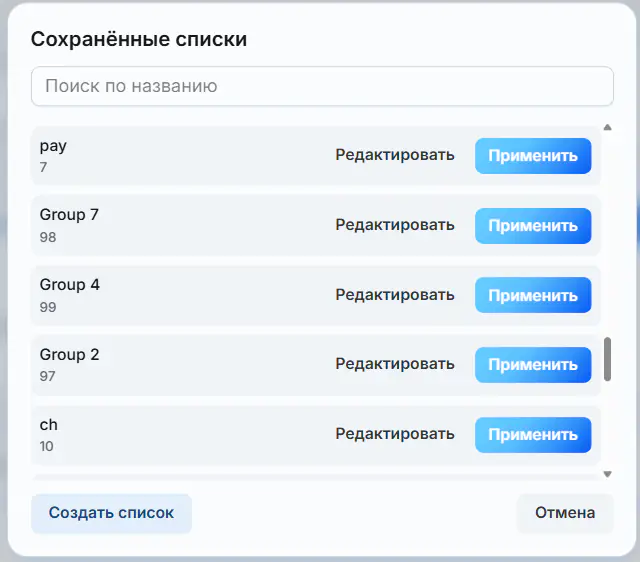This screenshot has height=562, width=640.
Task: Click the scrollbar up arrow
Action: (x=607, y=127)
